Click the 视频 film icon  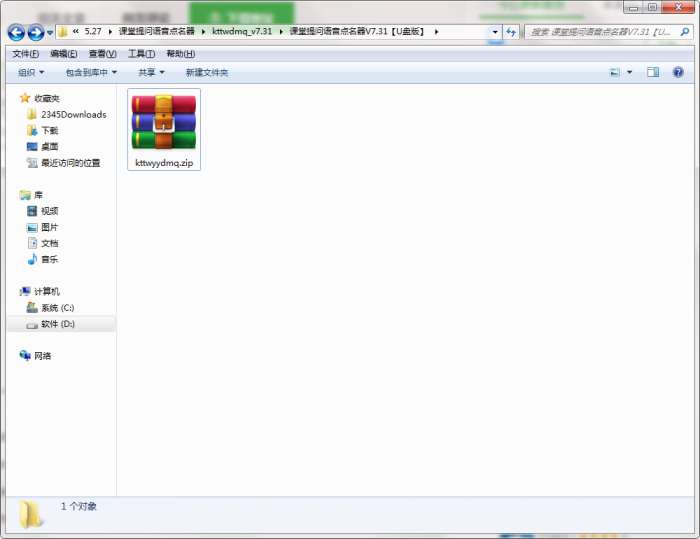[x=32, y=211]
